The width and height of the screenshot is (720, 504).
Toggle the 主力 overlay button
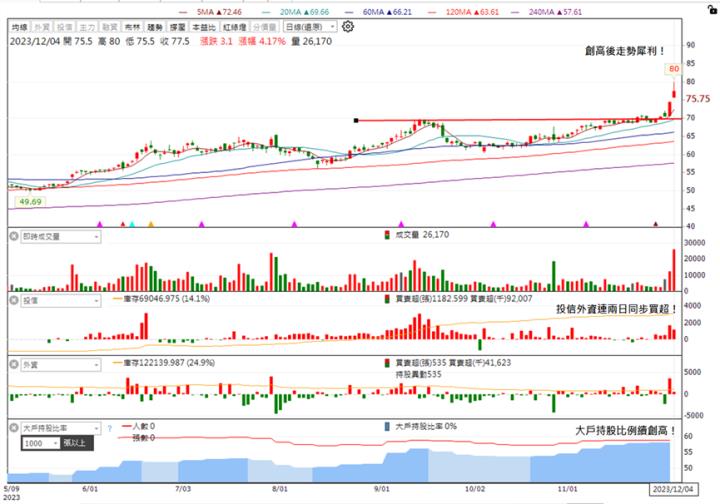click(87, 28)
